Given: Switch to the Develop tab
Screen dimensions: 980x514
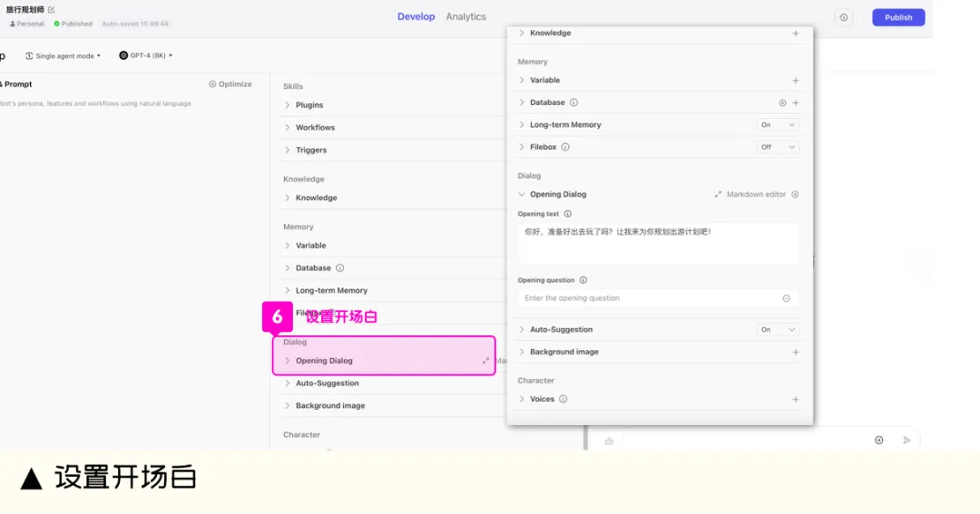Looking at the screenshot, I should click(416, 17).
